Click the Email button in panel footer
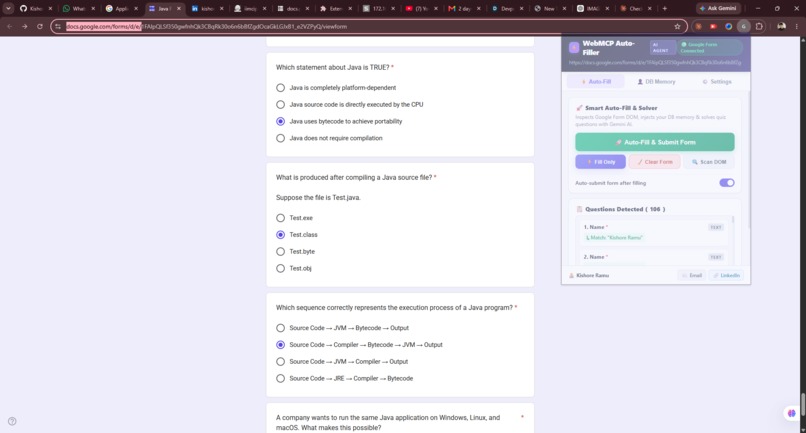Image resolution: width=806 pixels, height=433 pixels. click(692, 275)
